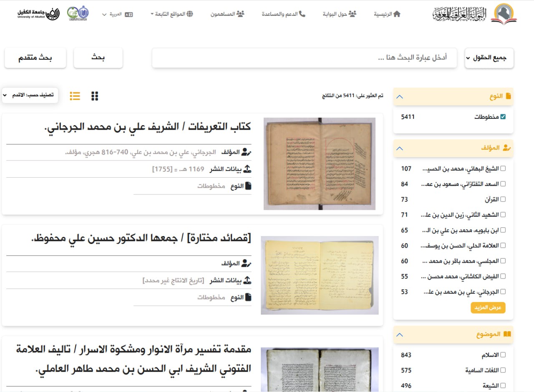Click the بحث search button

pos(98,58)
